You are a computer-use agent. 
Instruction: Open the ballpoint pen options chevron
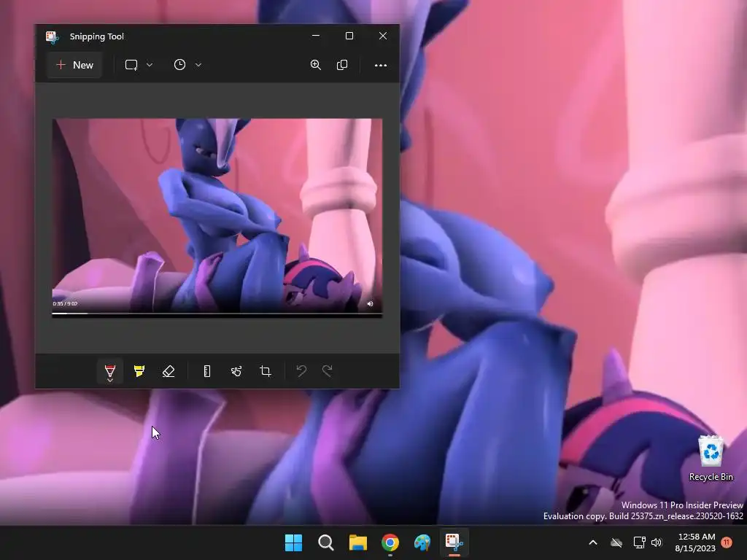110,380
